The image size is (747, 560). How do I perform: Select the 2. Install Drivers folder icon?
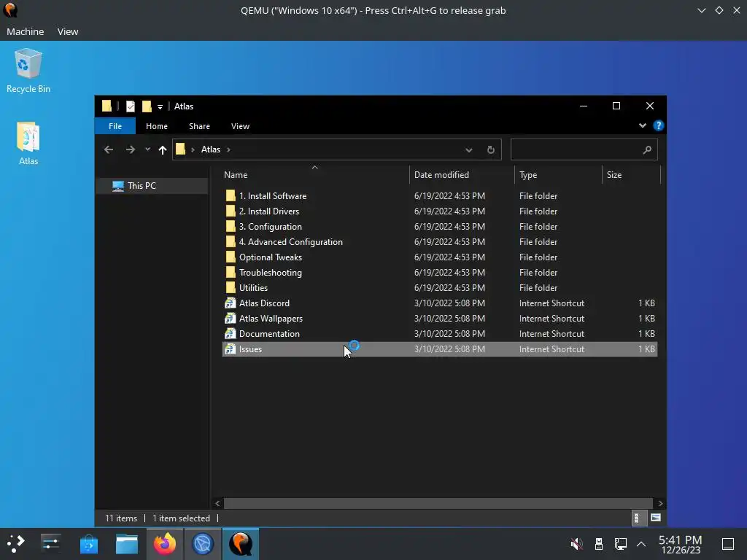click(231, 211)
